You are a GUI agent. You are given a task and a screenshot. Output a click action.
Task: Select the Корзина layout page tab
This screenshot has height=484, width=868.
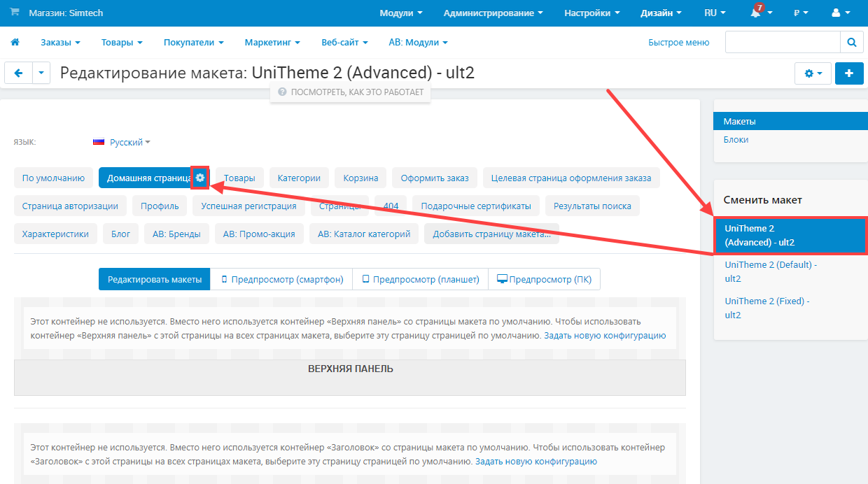[360, 178]
